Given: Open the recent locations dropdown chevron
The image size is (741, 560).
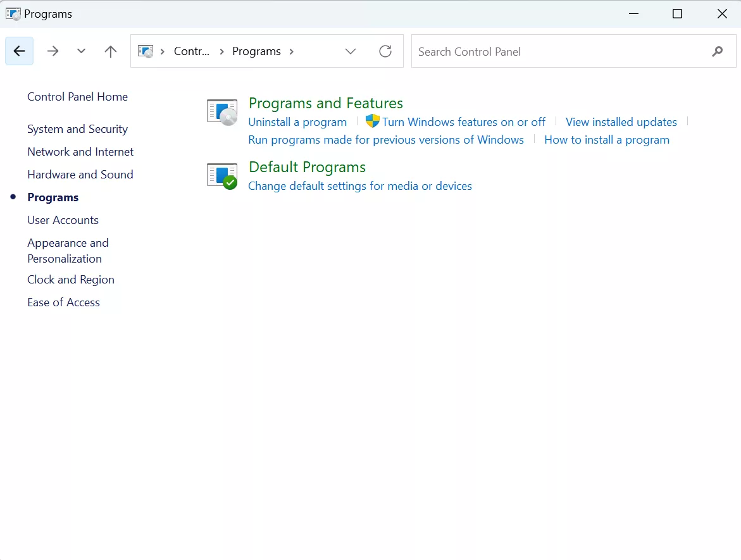Looking at the screenshot, I should 81,51.
